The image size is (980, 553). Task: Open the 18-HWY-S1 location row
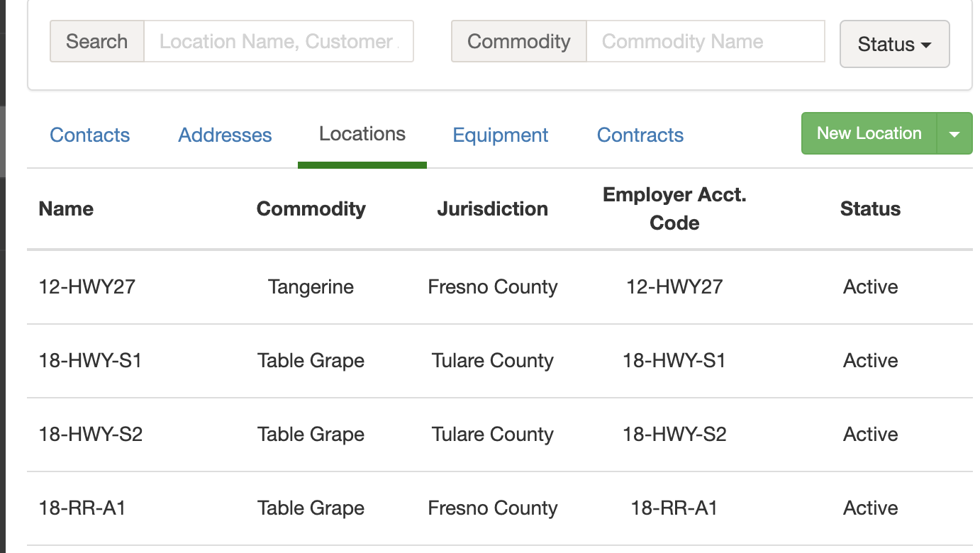pos(90,360)
